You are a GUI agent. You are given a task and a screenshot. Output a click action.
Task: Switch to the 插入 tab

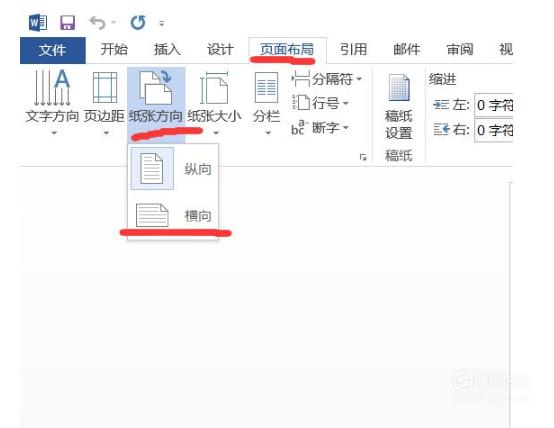click(x=167, y=49)
